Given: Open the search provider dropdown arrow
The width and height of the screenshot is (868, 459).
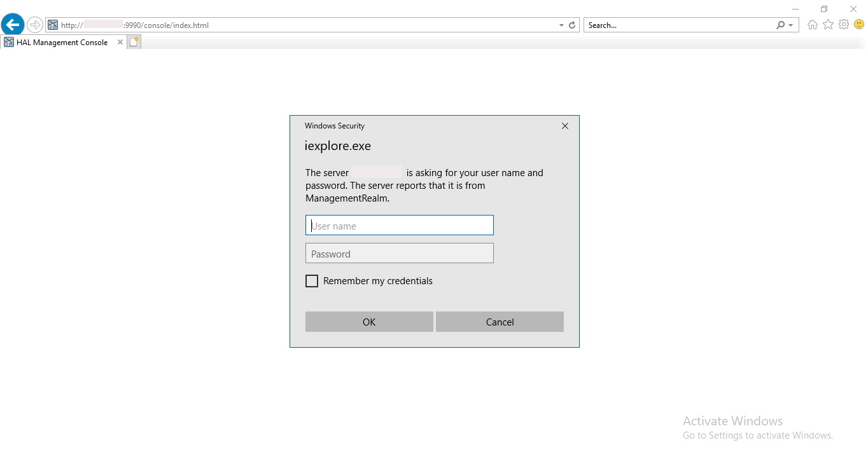Looking at the screenshot, I should [x=791, y=25].
